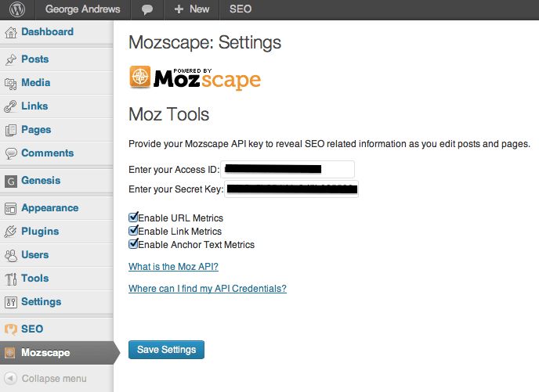Click the Genesis G icon
The width and height of the screenshot is (539, 392).
tap(11, 181)
